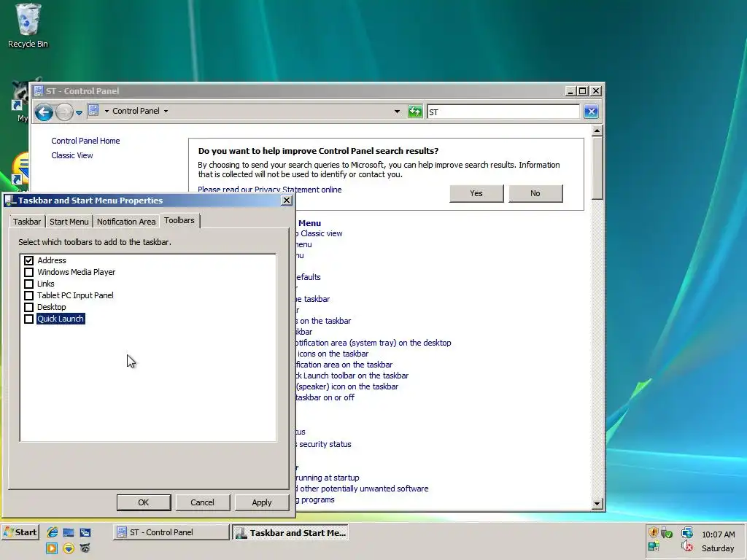Open the Control Panel Home link

pos(86,141)
